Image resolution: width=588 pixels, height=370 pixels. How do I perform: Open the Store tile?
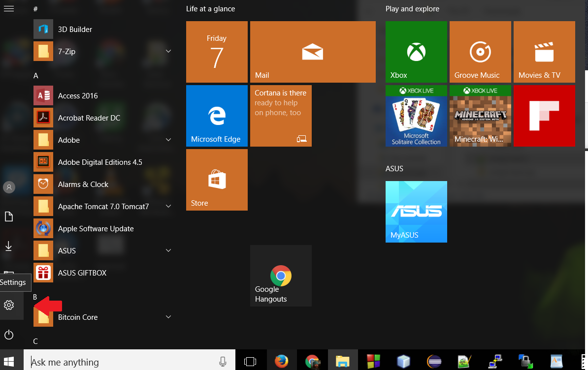pyautogui.click(x=217, y=180)
